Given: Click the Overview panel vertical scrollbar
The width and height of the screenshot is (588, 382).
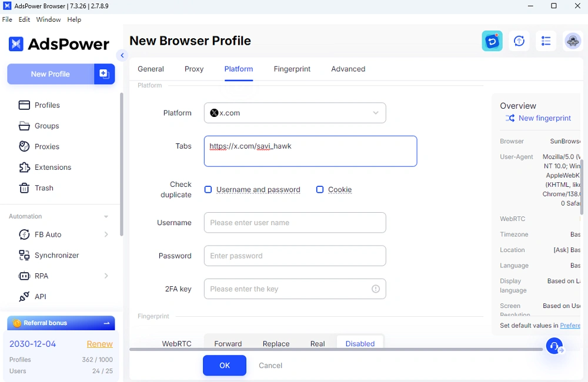Looking at the screenshot, I should click(x=582, y=187).
